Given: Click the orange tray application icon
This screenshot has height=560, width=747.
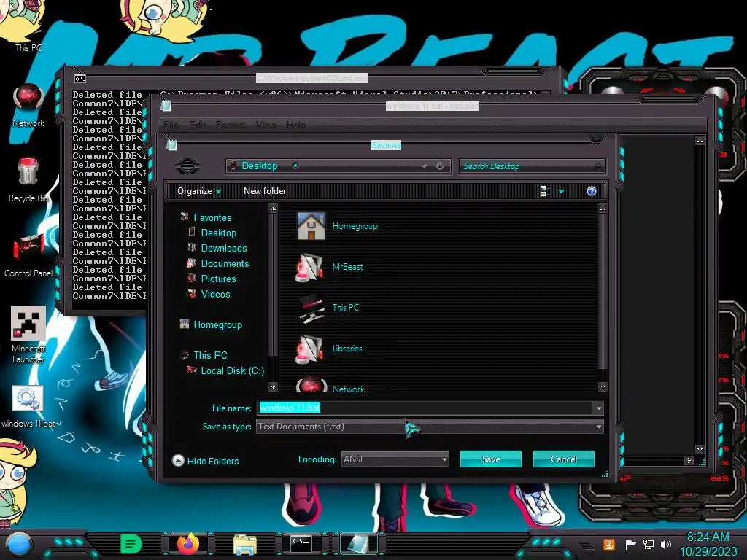Looking at the screenshot, I should 609,544.
